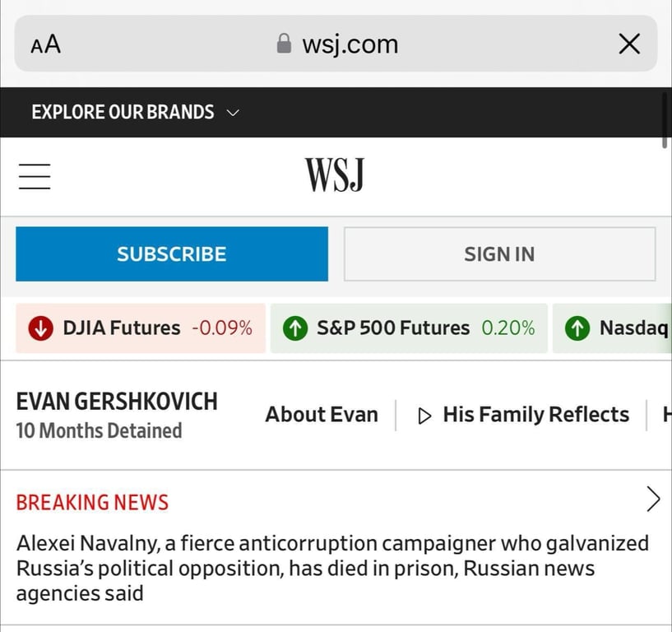The width and height of the screenshot is (672, 632).
Task: Click the red DJIA down-arrow icon
Action: [39, 328]
